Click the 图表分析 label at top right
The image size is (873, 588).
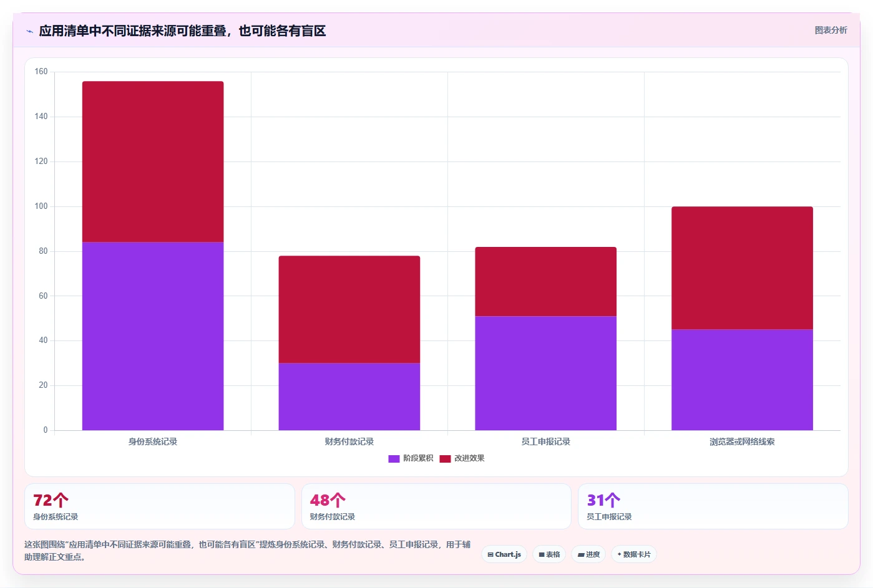[831, 30]
